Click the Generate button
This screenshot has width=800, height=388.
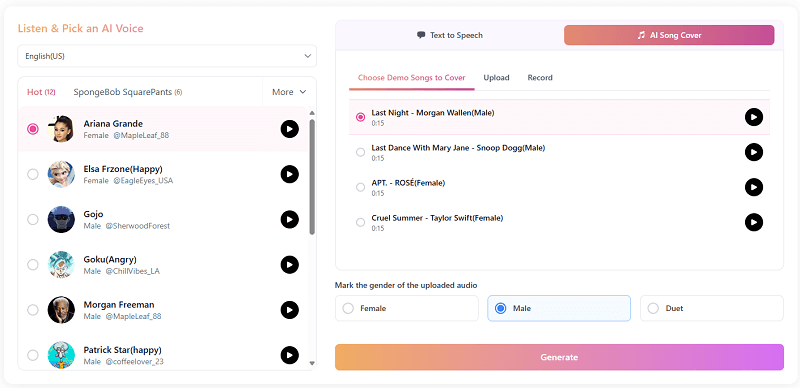pos(559,357)
